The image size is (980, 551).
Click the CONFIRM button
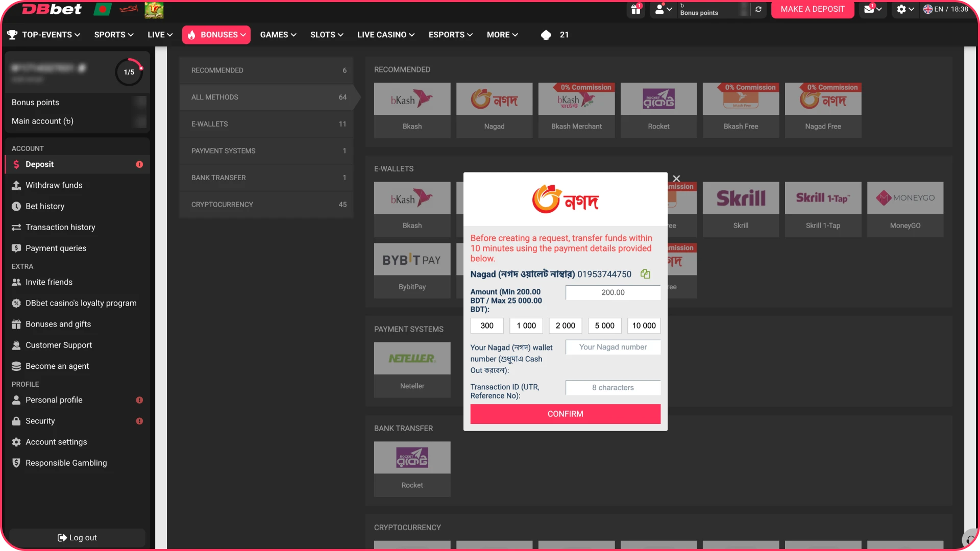[x=565, y=414]
